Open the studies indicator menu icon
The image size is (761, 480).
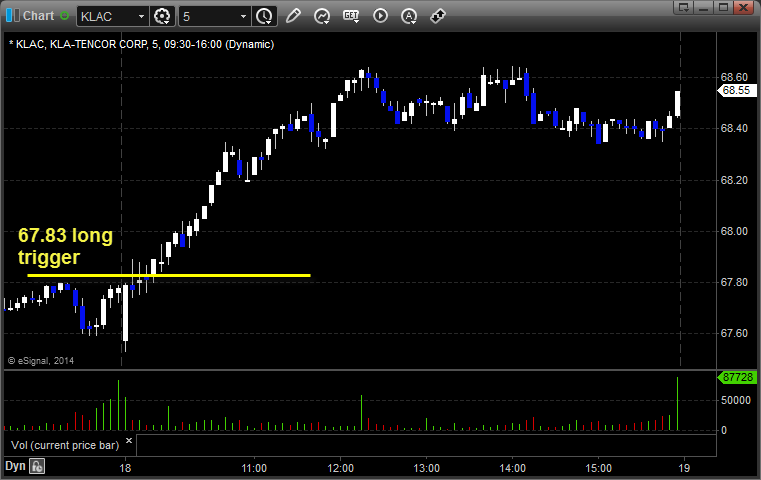(321, 16)
